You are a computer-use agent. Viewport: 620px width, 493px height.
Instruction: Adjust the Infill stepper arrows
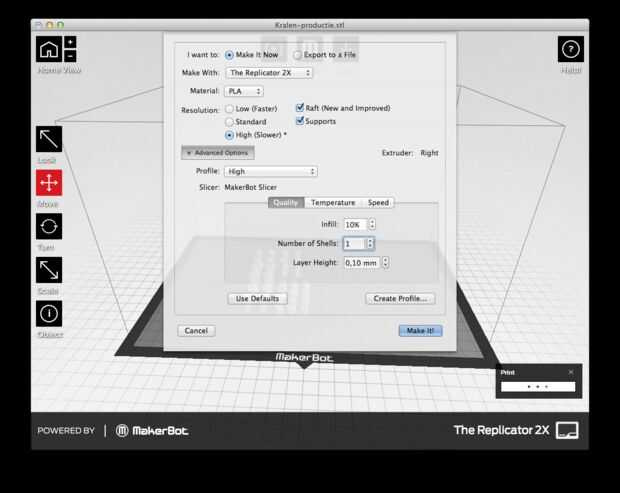pyautogui.click(x=372, y=224)
